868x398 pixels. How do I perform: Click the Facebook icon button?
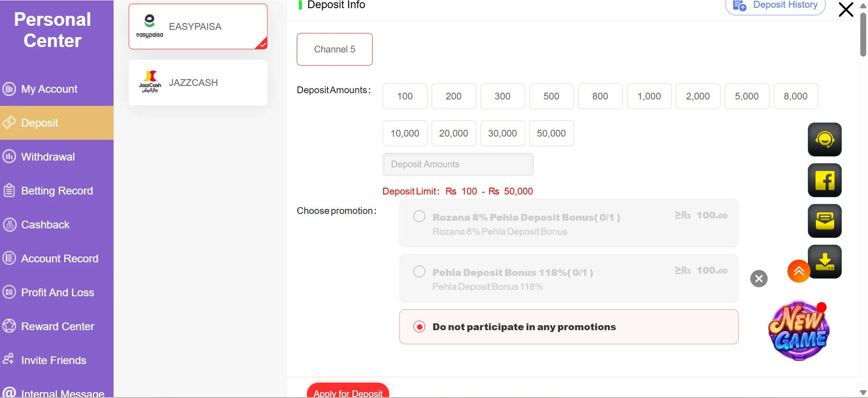tap(824, 180)
